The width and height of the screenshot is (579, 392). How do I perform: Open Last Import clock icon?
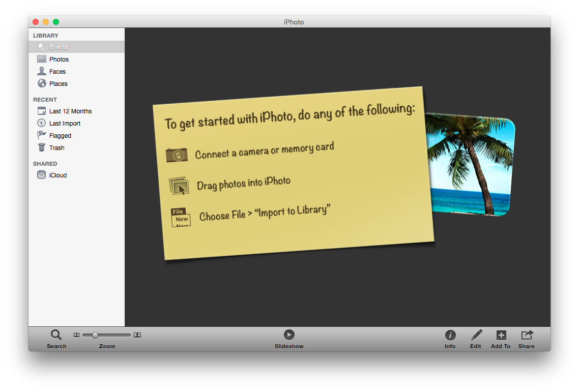tap(42, 123)
